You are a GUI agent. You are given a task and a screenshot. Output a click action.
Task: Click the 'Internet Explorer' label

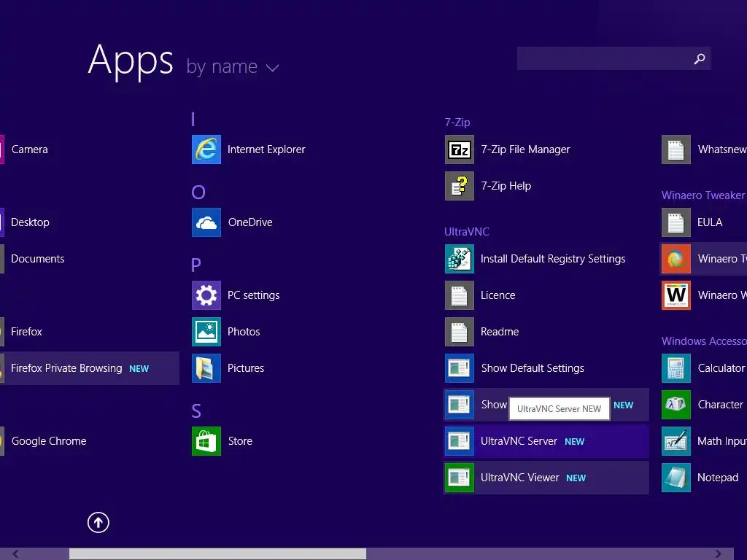tap(266, 149)
